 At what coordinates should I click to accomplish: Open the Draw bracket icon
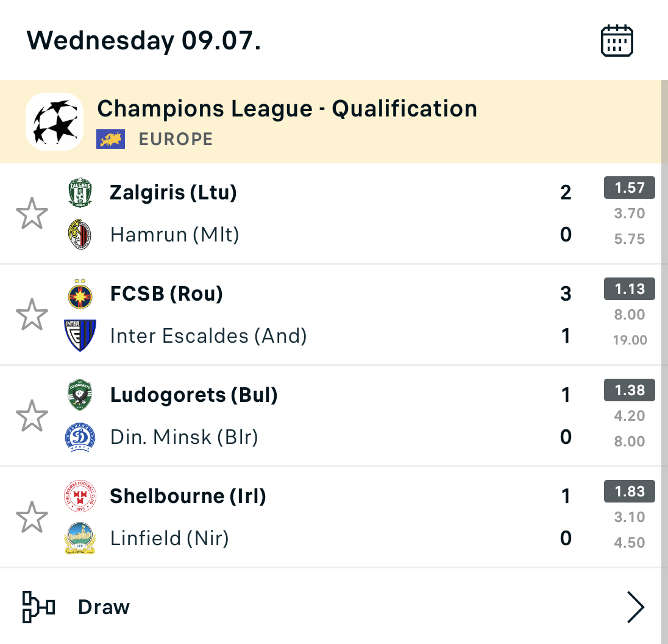click(38, 607)
